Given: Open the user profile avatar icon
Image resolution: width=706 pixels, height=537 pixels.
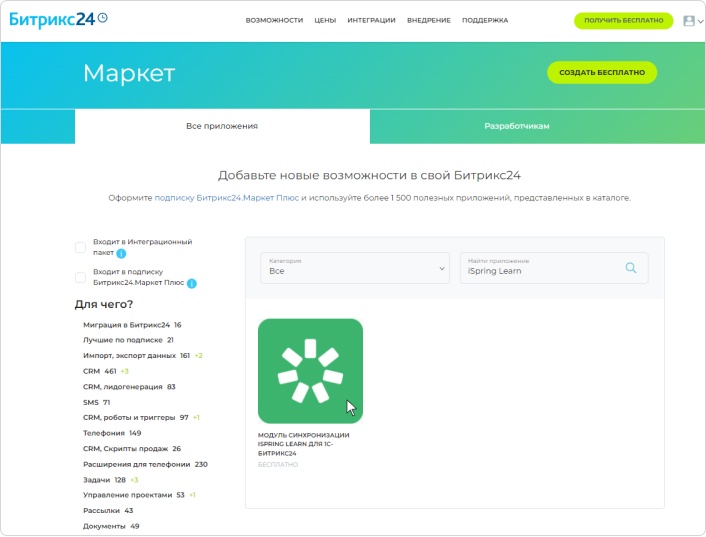Looking at the screenshot, I should click(688, 21).
